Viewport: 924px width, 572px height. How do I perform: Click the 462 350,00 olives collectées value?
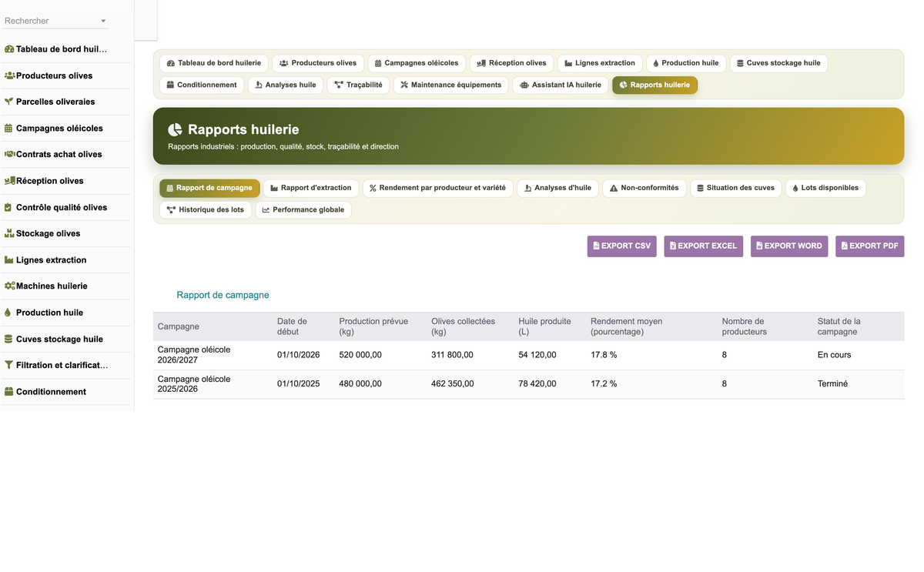[453, 383]
